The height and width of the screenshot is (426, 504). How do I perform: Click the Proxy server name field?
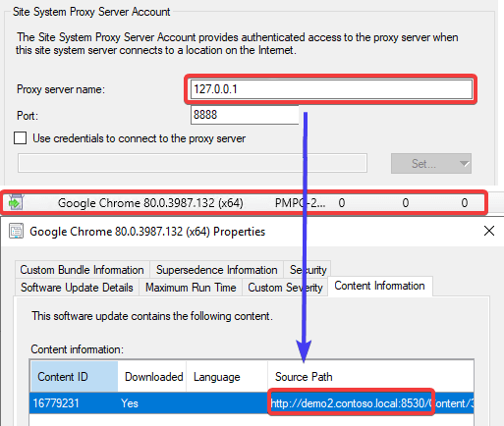pyautogui.click(x=331, y=89)
